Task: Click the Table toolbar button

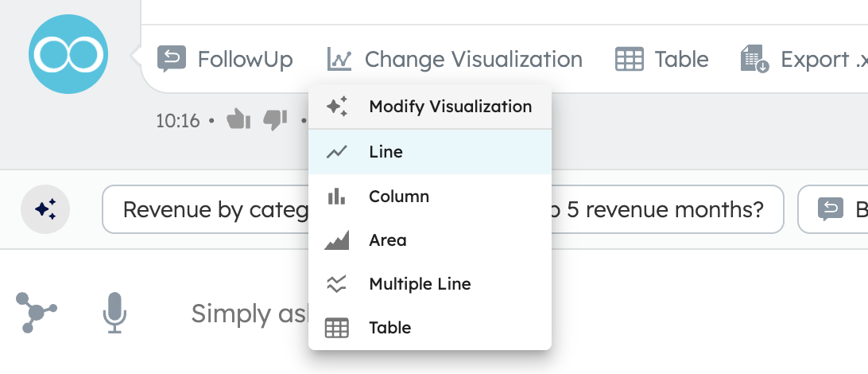Action: click(x=662, y=59)
